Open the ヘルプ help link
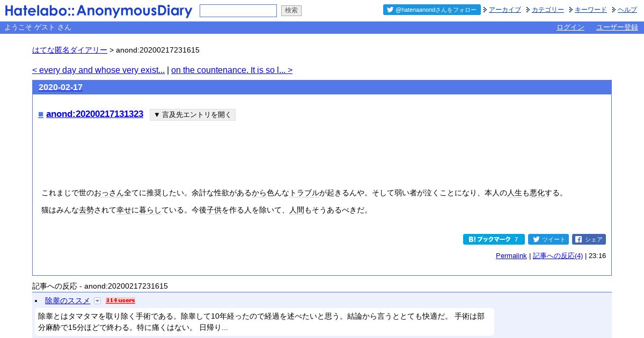Screen dimensions: 644x338 (x=627, y=10)
